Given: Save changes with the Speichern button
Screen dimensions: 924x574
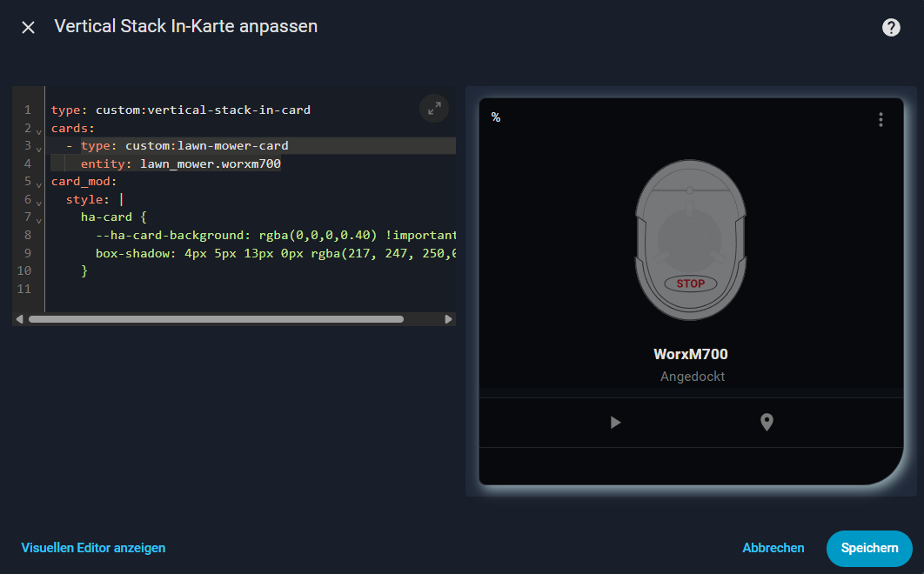Looking at the screenshot, I should click(x=869, y=548).
